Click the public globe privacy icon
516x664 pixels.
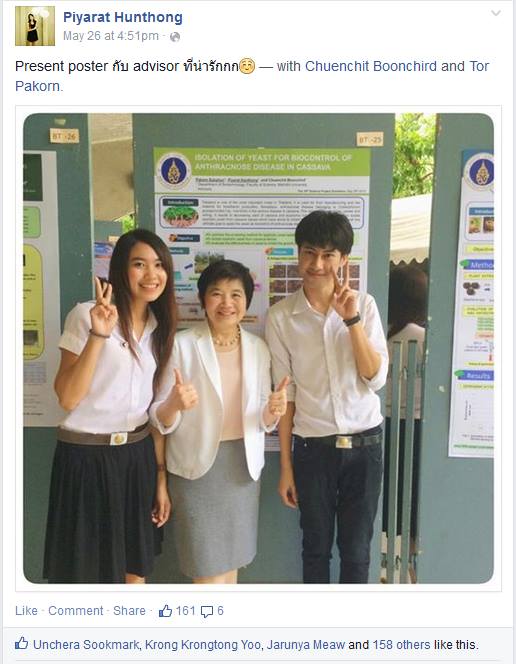coord(175,37)
